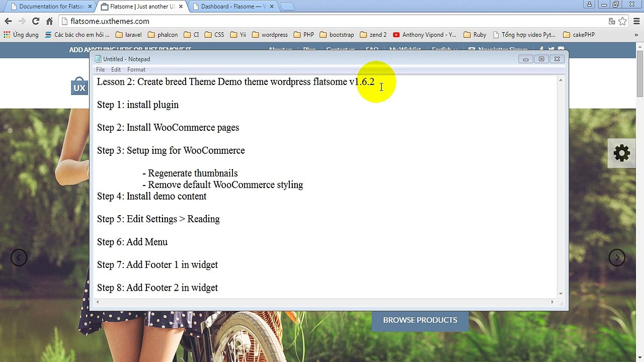Screen dimensions: 644x362
Task: Open the Các bác cho em hỏi bookmark
Action: [77, 35]
